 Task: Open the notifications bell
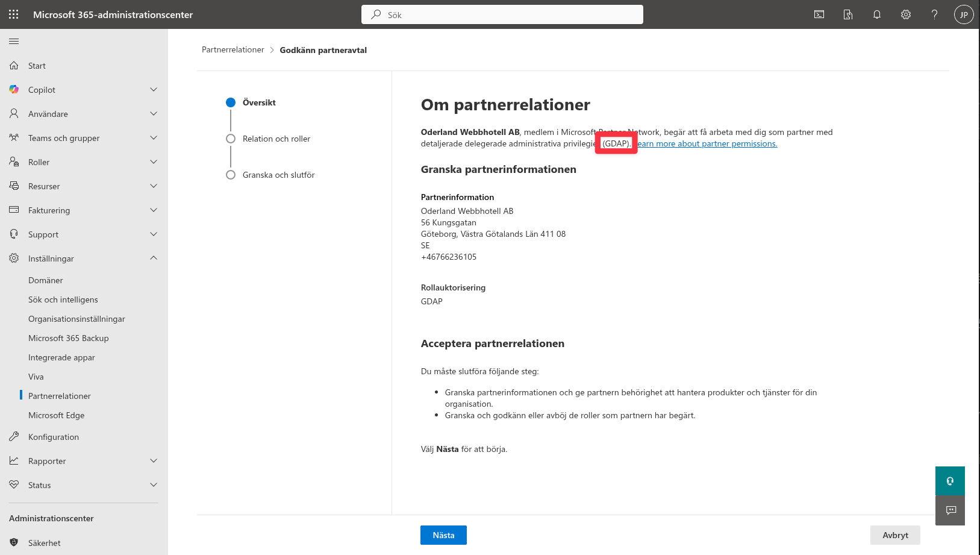pos(877,14)
